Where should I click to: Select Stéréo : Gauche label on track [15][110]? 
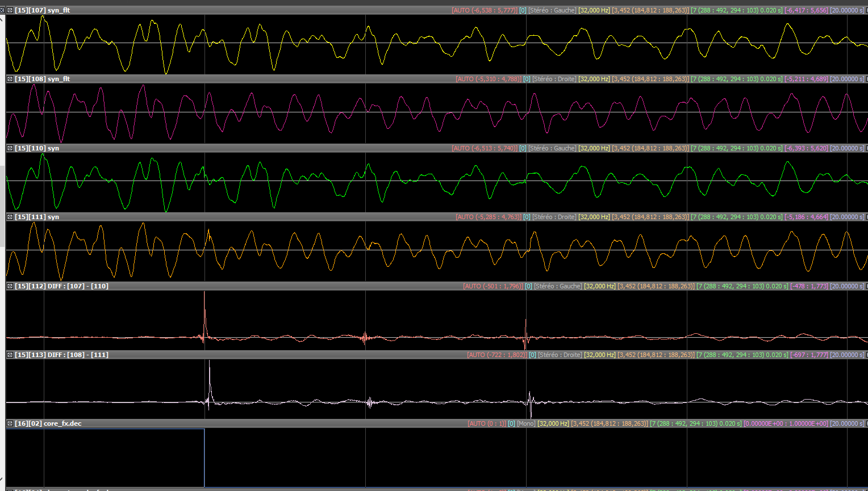[552, 148]
